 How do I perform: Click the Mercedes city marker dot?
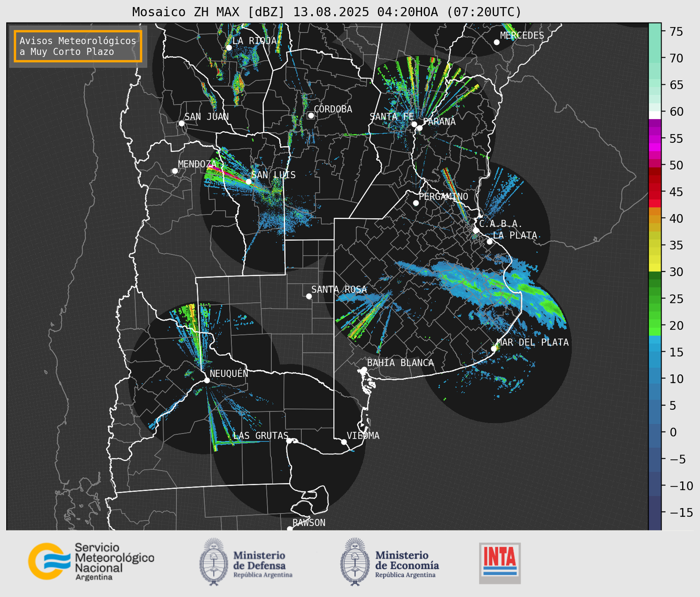tap(497, 42)
